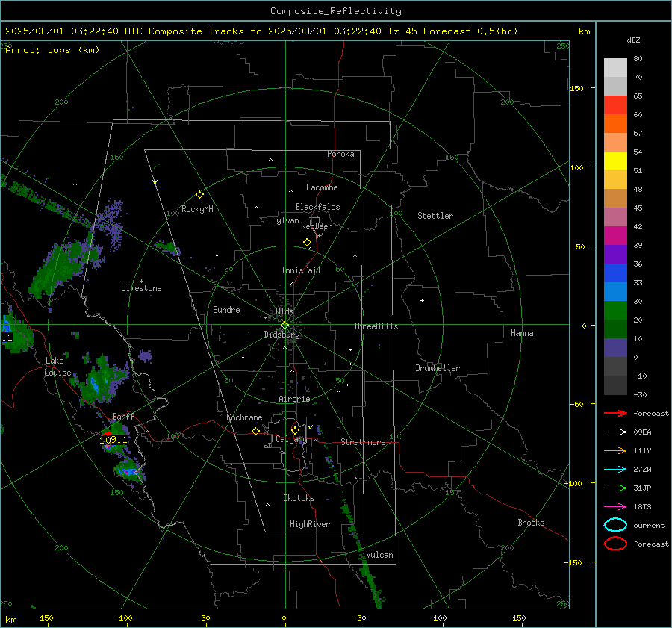Click the cyan 27ZW arrow in the legend

pos(615,470)
